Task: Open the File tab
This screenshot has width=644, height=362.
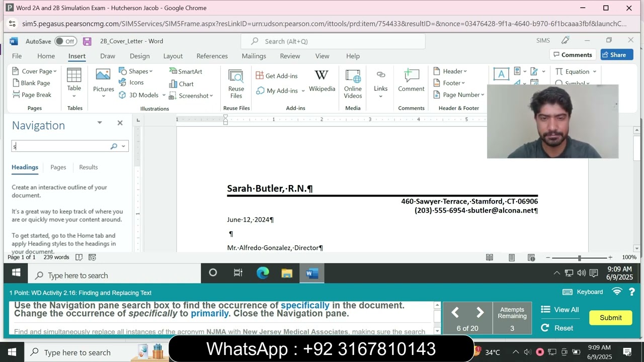Action: point(17,56)
